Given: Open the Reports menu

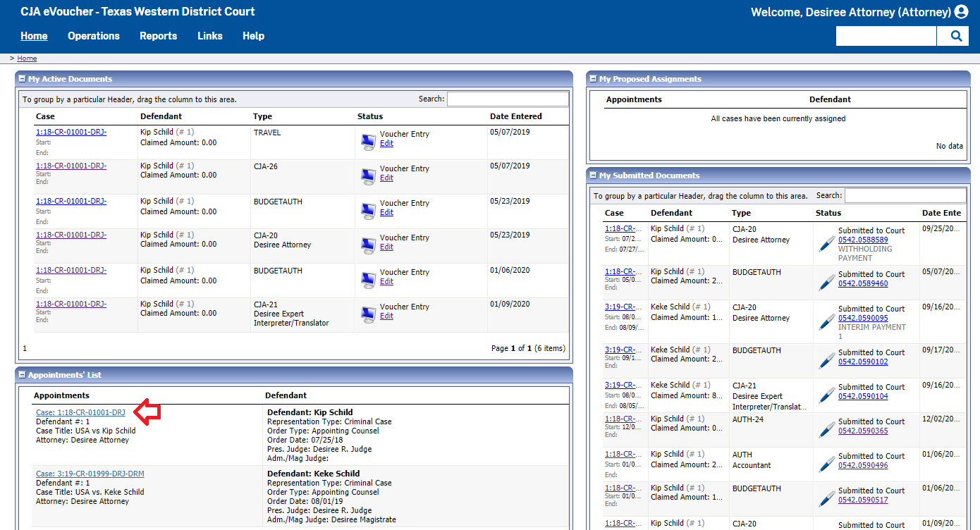Looking at the screenshot, I should [158, 36].
